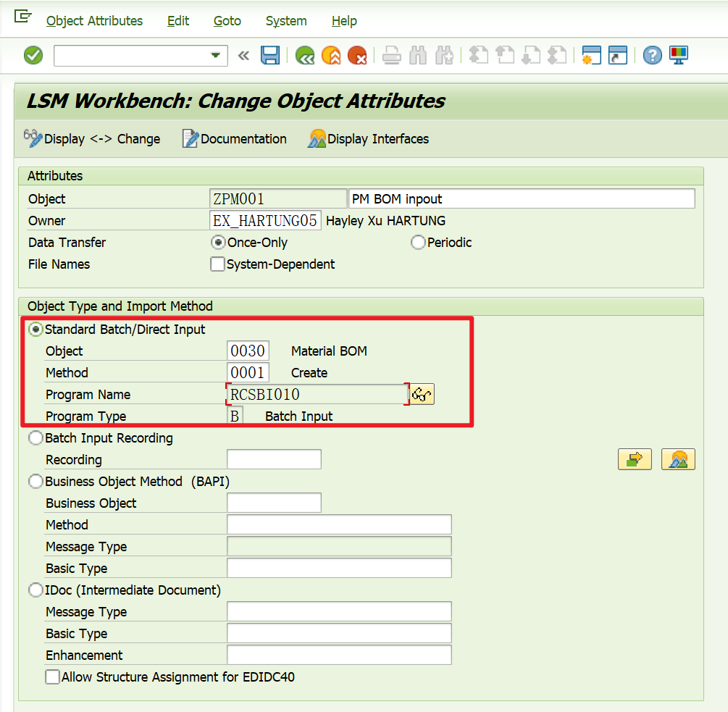Click the Back green arrow icon

[x=304, y=55]
